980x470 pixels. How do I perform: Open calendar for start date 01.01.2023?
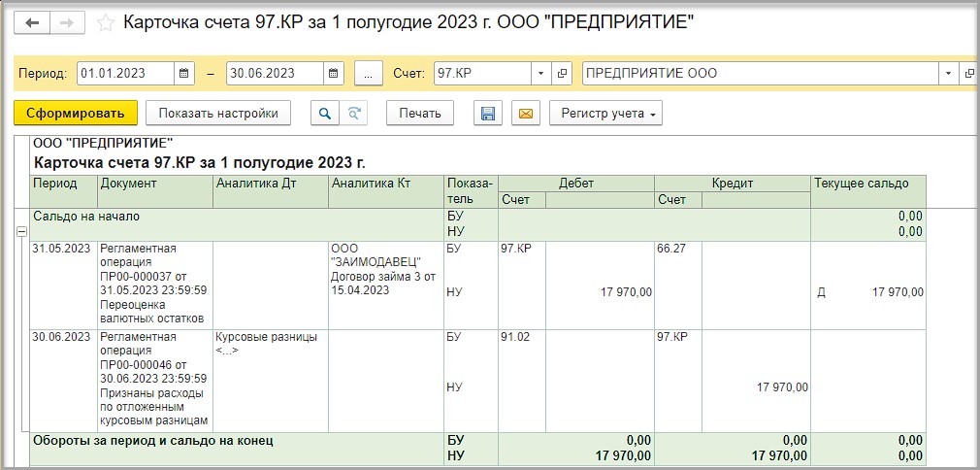183,73
